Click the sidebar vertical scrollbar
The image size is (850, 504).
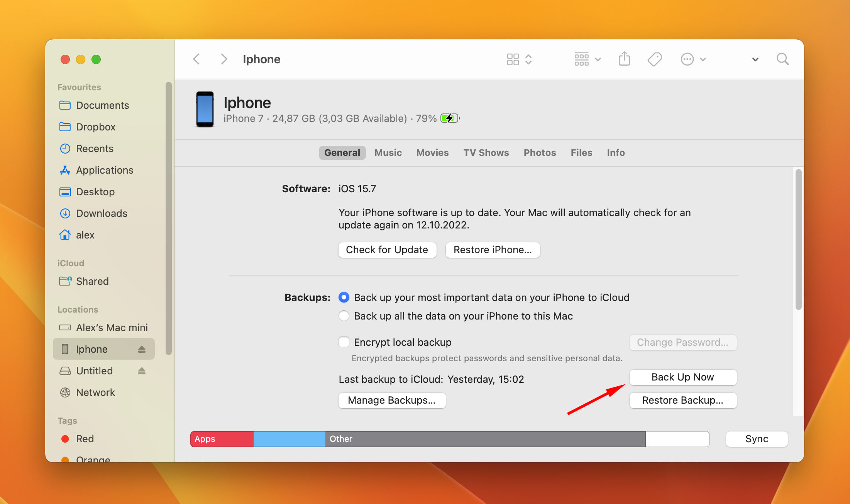tap(168, 218)
